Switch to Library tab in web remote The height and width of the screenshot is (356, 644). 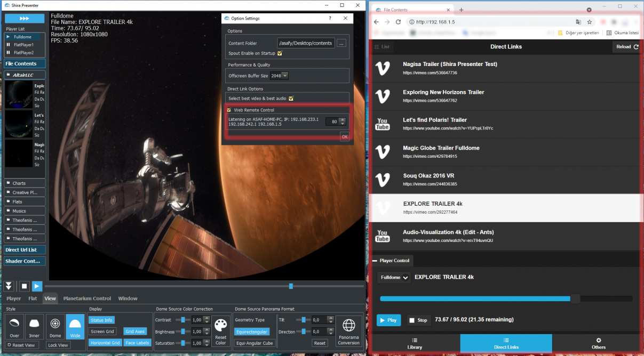pyautogui.click(x=415, y=343)
